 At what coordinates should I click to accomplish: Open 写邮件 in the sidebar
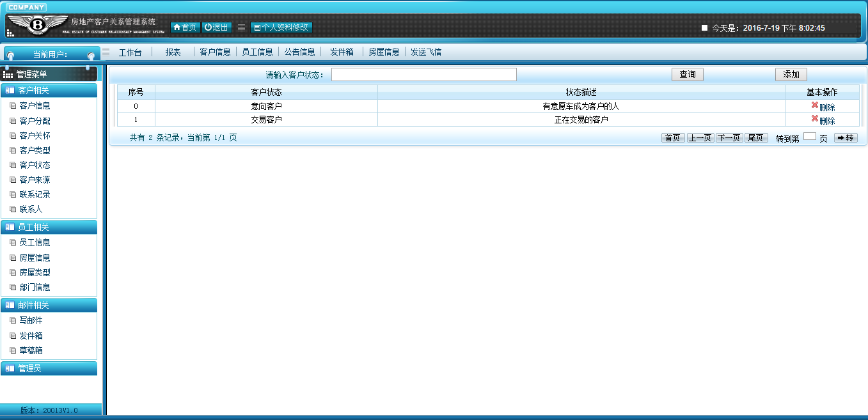click(x=31, y=321)
